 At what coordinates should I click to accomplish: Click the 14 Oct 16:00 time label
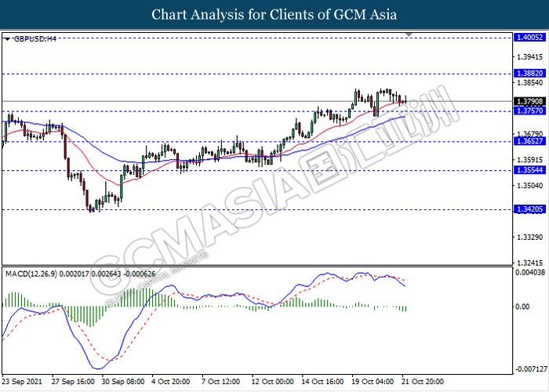click(322, 382)
